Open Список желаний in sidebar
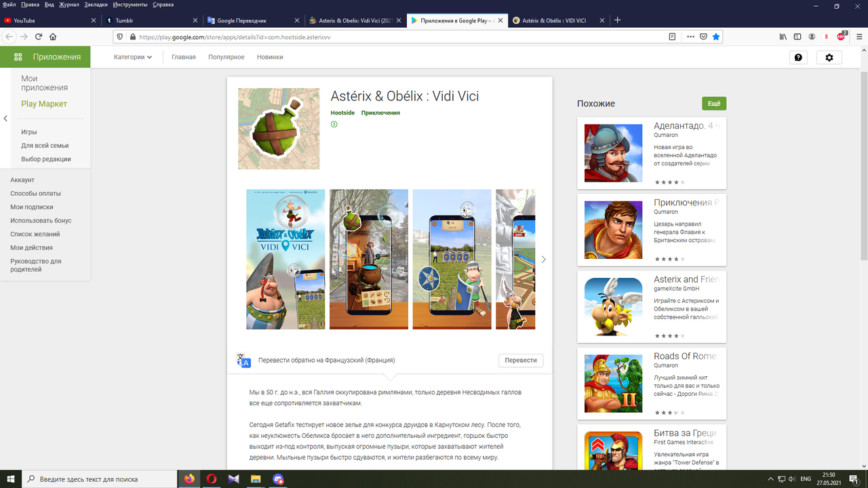868x488 pixels. (x=35, y=235)
